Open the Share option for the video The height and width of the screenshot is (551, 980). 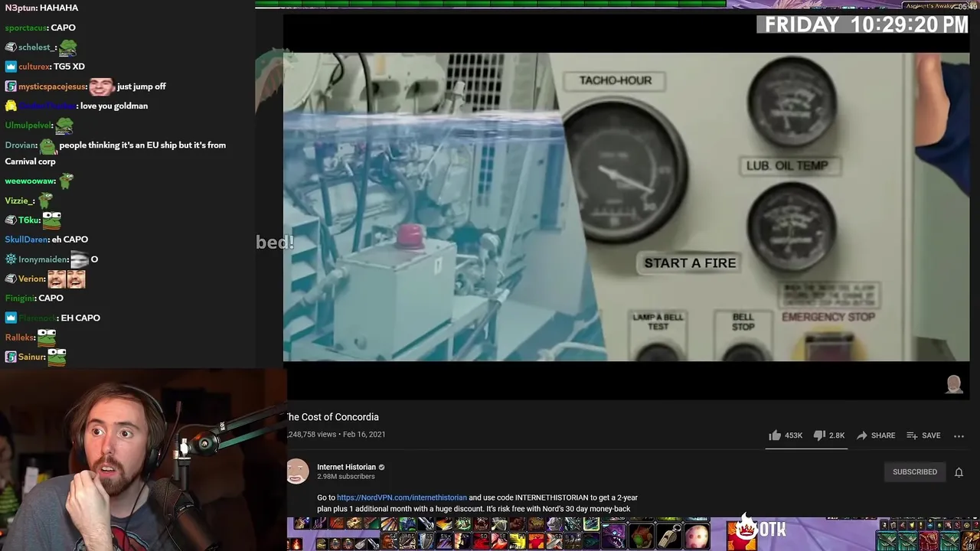point(875,435)
